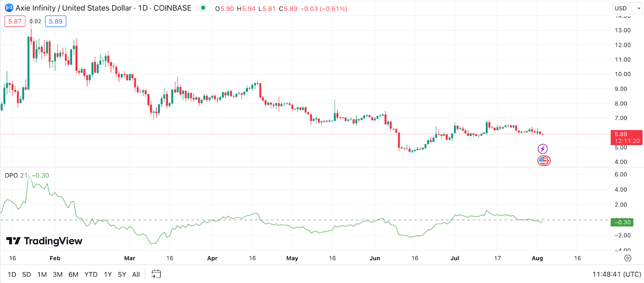Click the green market status dot
Image resolution: width=644 pixels, height=283 pixels.
click(x=203, y=8)
